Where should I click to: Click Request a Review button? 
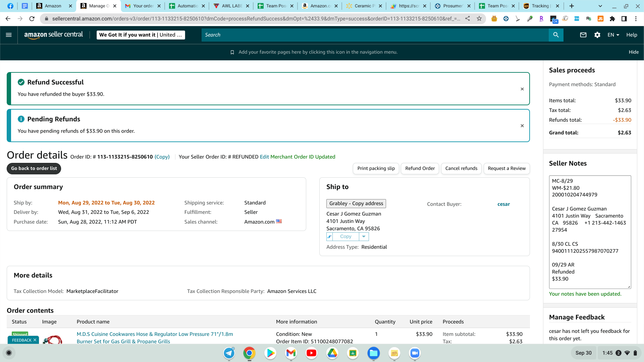tap(506, 169)
